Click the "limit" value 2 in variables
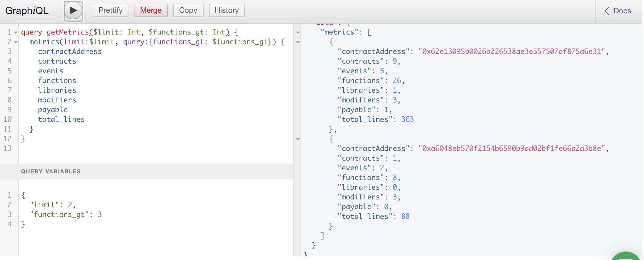The image size is (644, 260). pyautogui.click(x=70, y=205)
